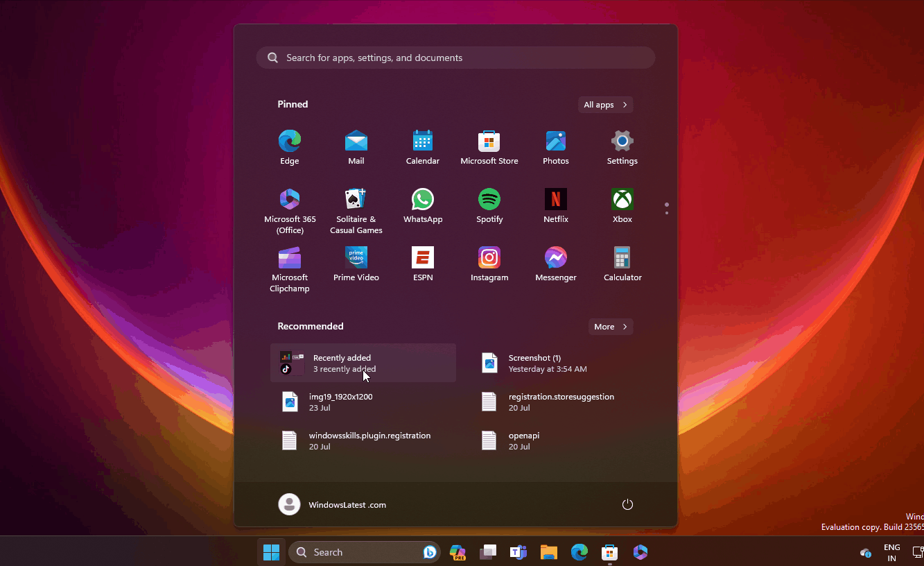The width and height of the screenshot is (924, 566).
Task: Launch WhatsApp from pinned apps
Action: click(423, 206)
